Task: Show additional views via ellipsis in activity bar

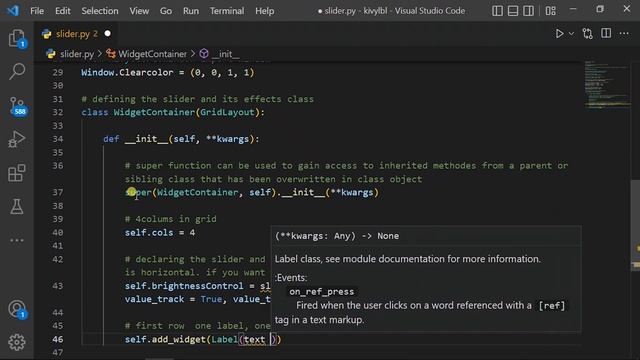Action: pos(17,240)
